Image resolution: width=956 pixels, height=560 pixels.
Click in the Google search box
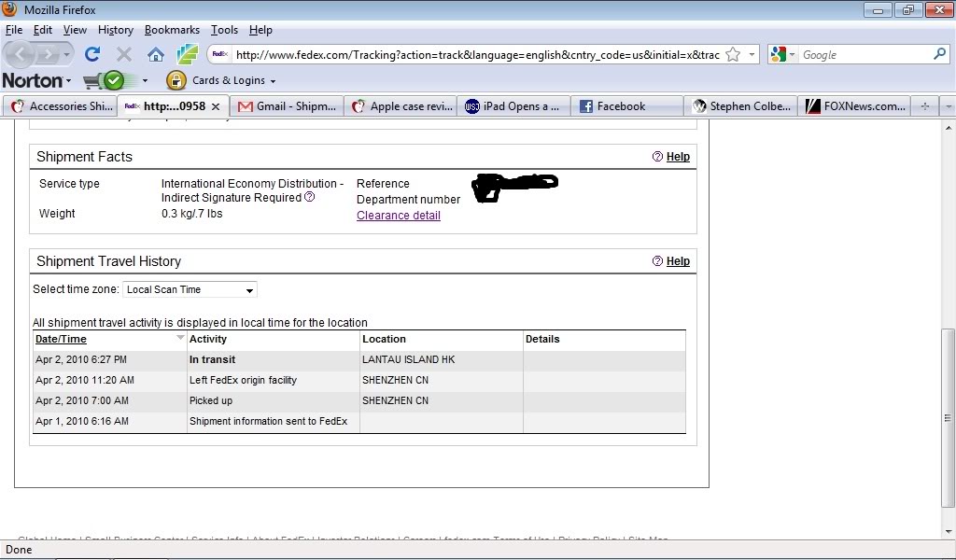865,55
